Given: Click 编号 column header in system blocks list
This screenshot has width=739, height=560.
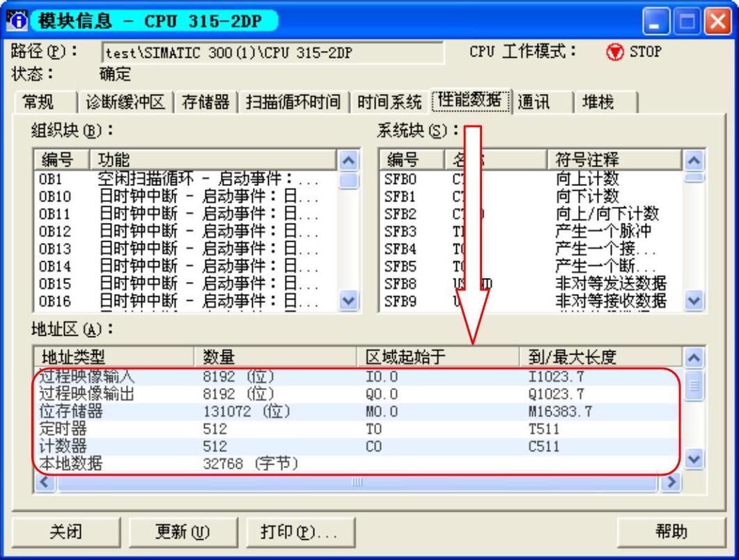Looking at the screenshot, I should (412, 160).
